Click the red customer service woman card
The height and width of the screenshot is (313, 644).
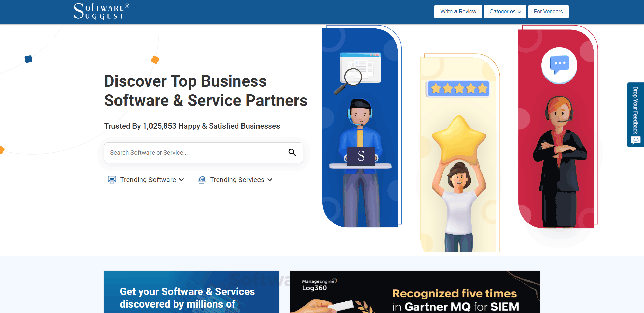(x=556, y=129)
